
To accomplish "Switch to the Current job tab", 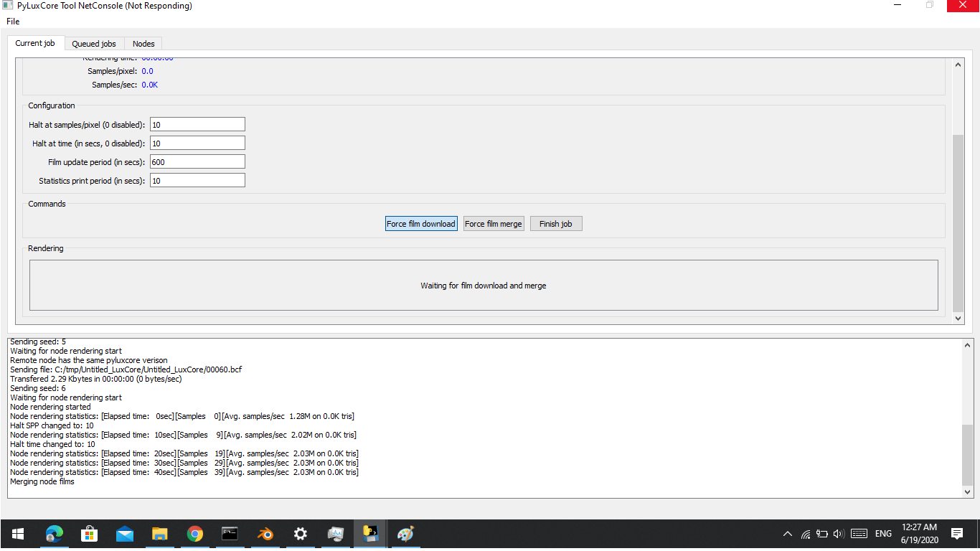I will tap(35, 43).
